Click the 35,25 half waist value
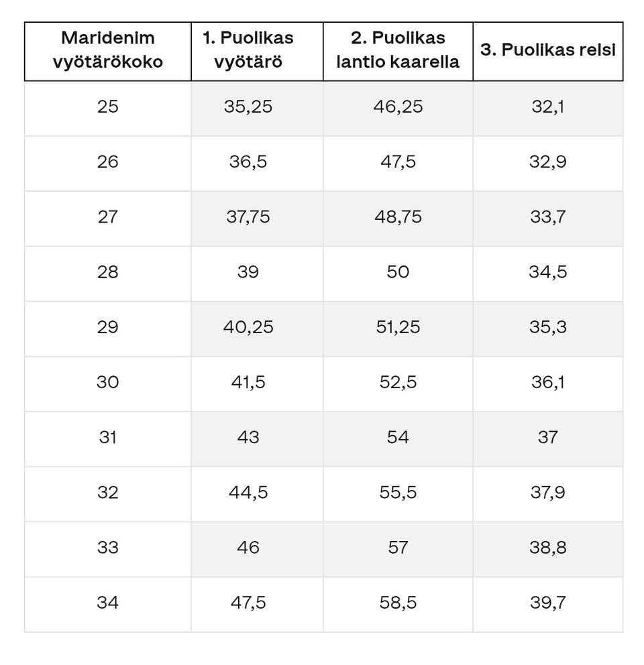Image resolution: width=644 pixels, height=665 pixels. pyautogui.click(x=248, y=107)
